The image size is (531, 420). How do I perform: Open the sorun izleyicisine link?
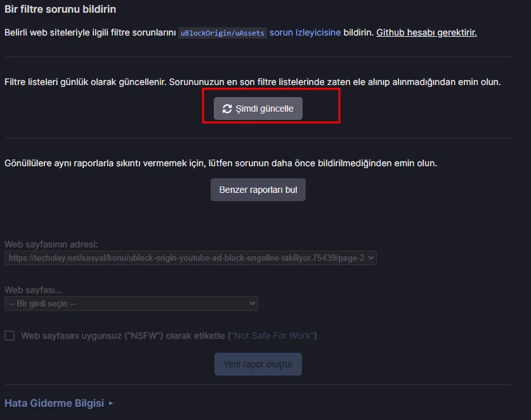(305, 32)
